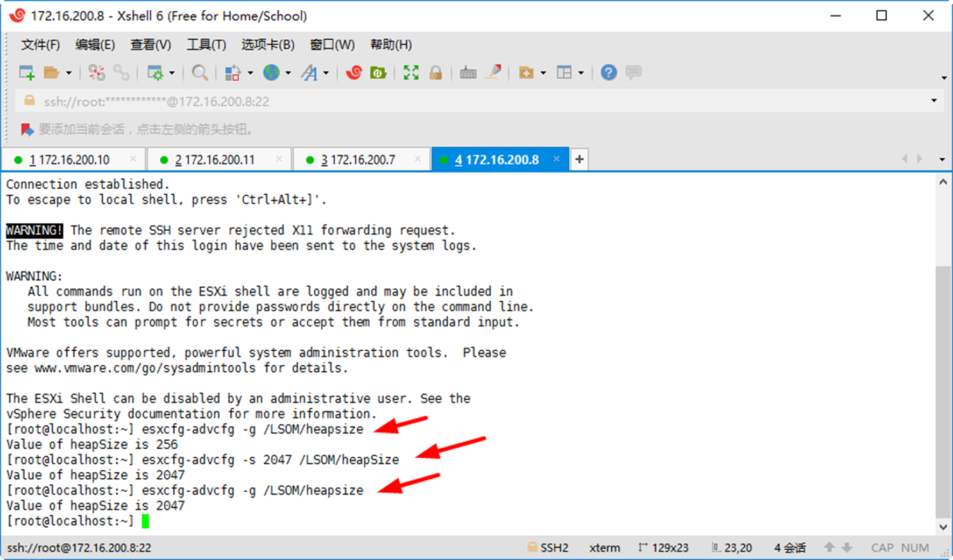The width and height of the screenshot is (953, 560).
Task: Open the tab list dropdown arrow
Action: coord(942,159)
